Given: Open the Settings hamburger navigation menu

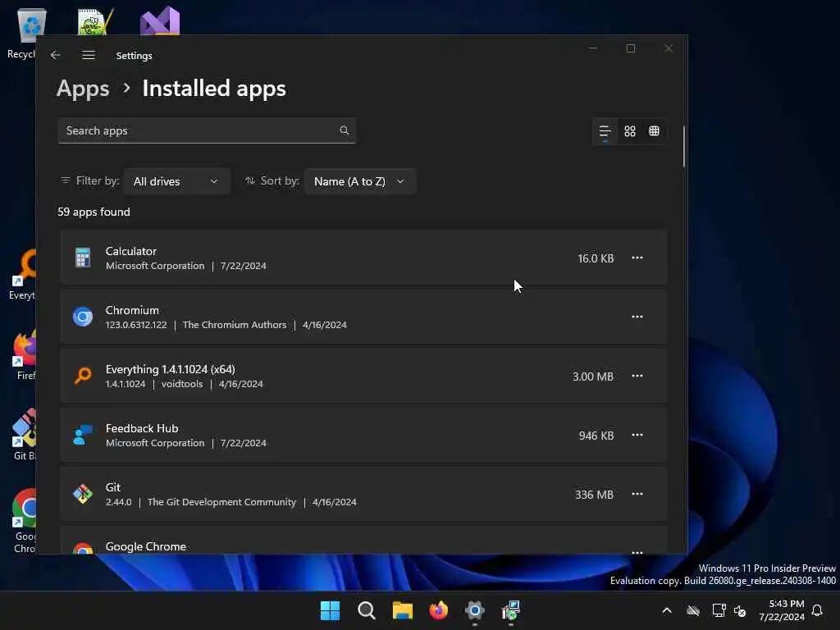Looking at the screenshot, I should pyautogui.click(x=89, y=55).
